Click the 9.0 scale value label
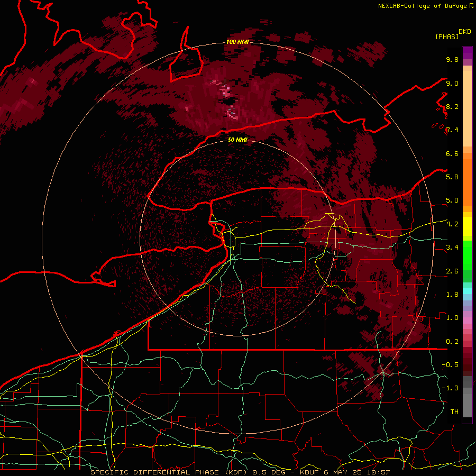476x476 pixels. tap(452, 83)
